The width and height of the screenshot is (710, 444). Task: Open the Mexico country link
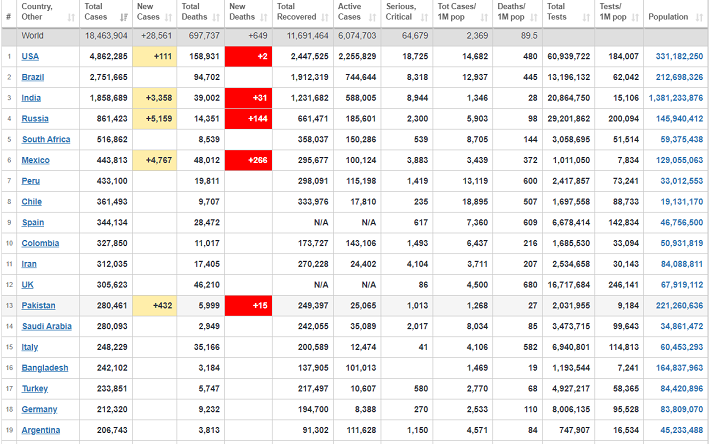click(x=35, y=160)
